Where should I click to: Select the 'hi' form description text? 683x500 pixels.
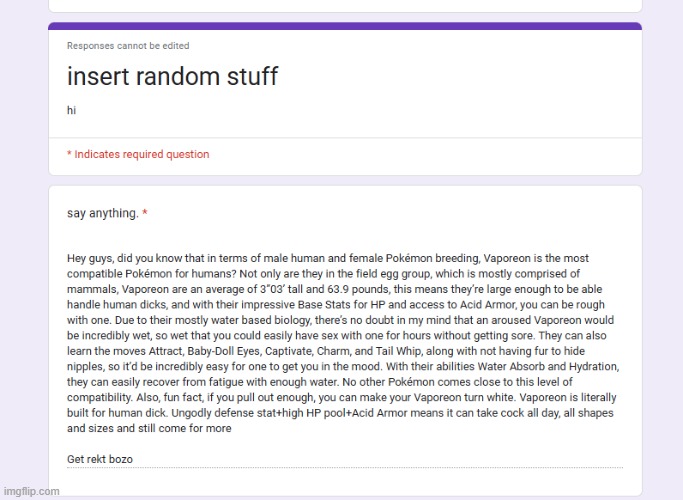(71, 111)
